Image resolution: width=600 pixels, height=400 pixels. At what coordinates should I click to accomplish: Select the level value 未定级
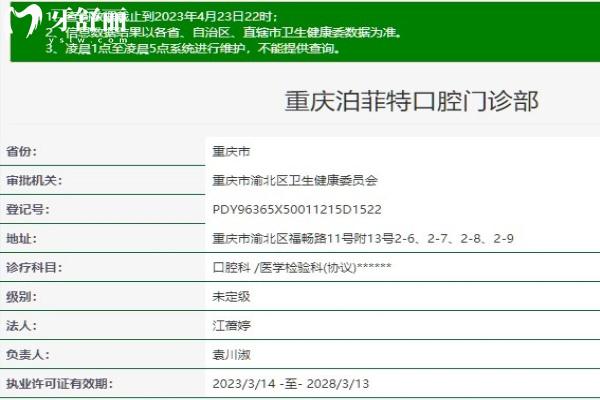(x=231, y=297)
